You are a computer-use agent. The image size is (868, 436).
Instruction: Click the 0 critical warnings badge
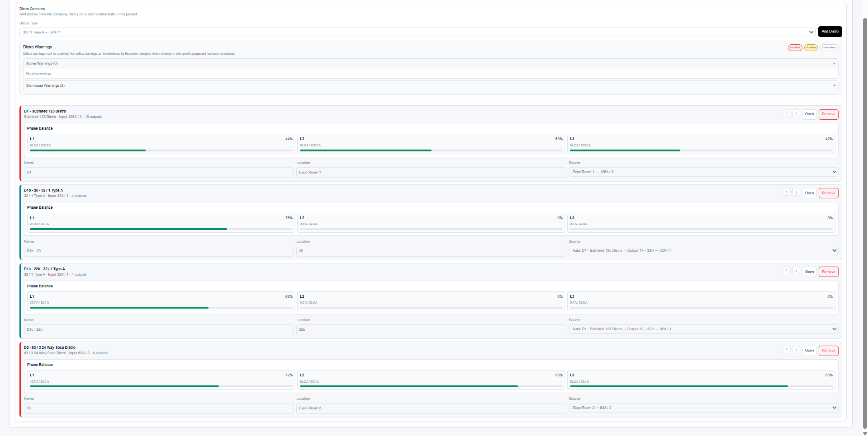[x=795, y=47]
